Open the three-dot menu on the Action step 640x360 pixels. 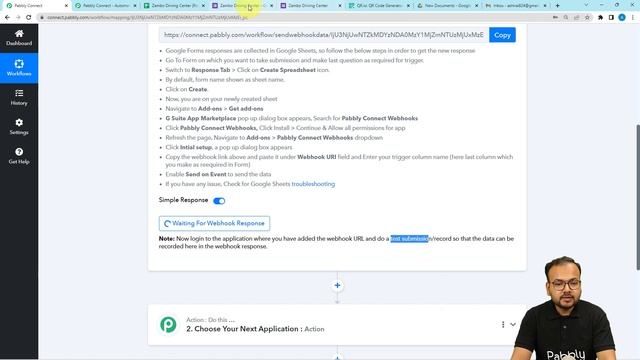[503, 324]
